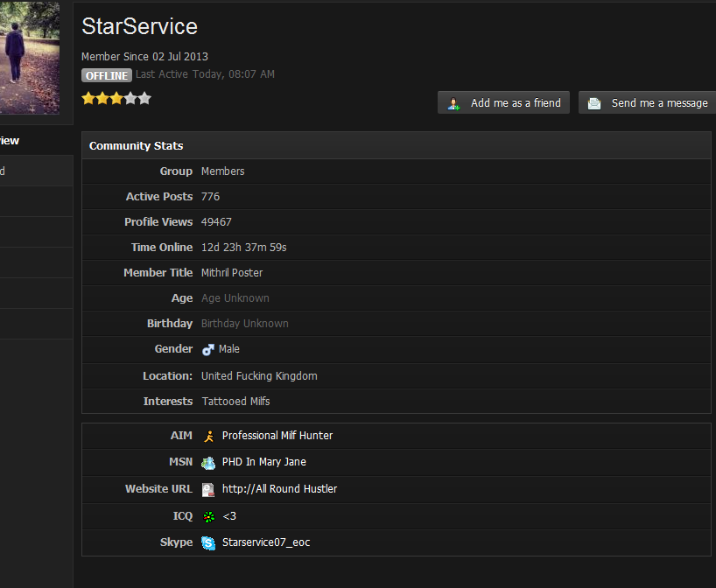Click the <3 ICQ value
Image resolution: width=716 pixels, height=588 pixels.
click(x=229, y=516)
